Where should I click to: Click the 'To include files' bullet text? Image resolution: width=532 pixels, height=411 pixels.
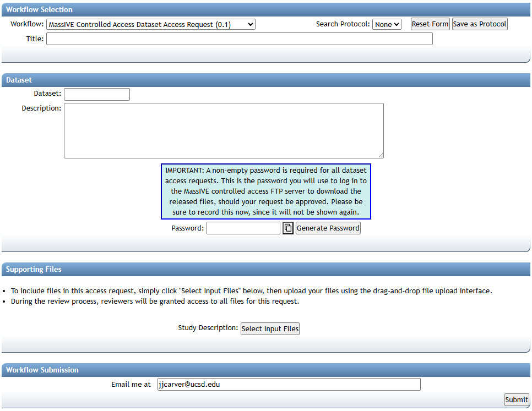pyautogui.click(x=252, y=291)
